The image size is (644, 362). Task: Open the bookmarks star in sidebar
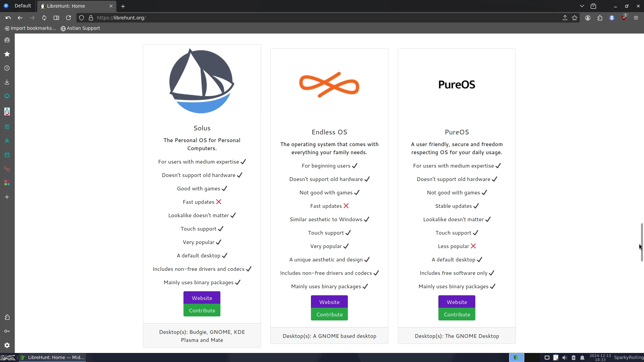7,54
